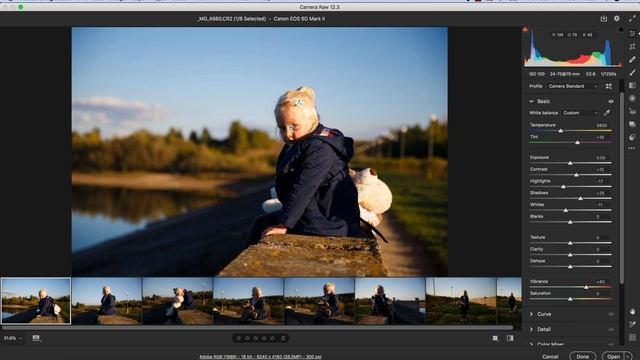Select first filmstrip thumbnail with teddy bear
The height and width of the screenshot is (360, 640).
coord(36,301)
